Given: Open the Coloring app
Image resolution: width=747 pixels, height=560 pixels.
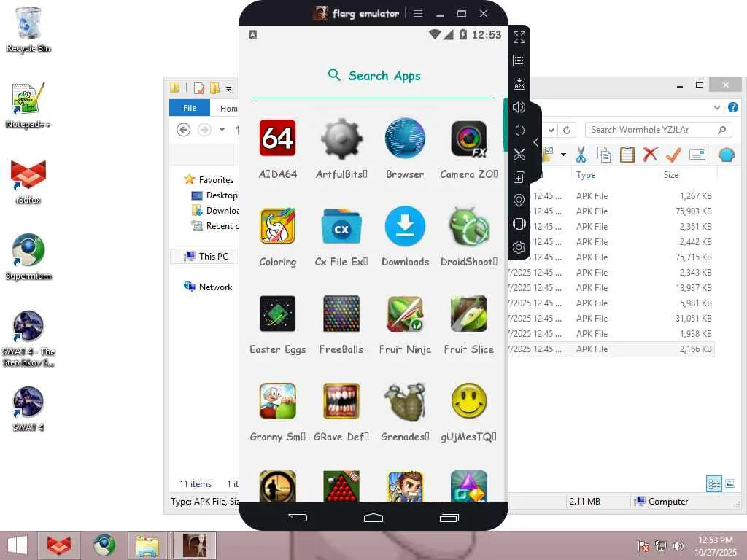Looking at the screenshot, I should click(277, 226).
